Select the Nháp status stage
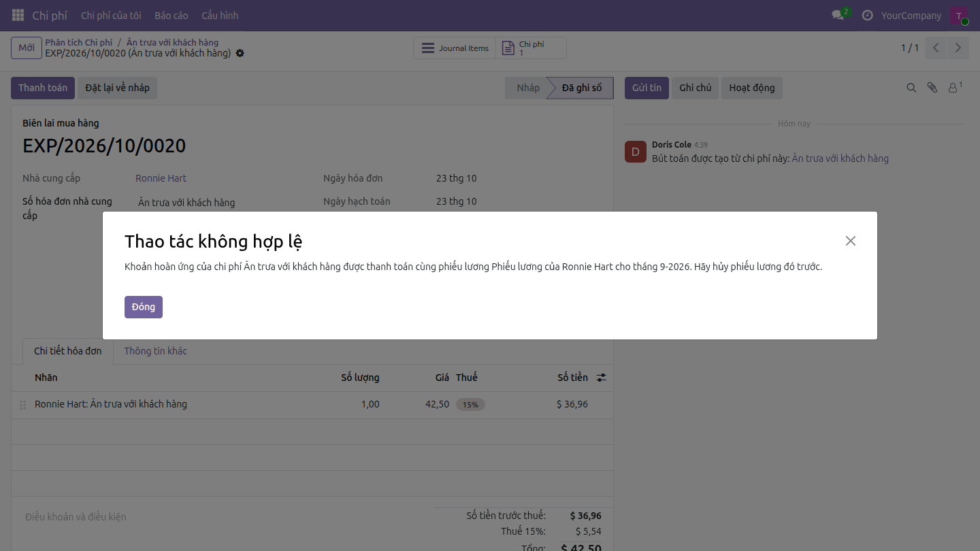Screen dimensions: 980x551 click(x=527, y=88)
